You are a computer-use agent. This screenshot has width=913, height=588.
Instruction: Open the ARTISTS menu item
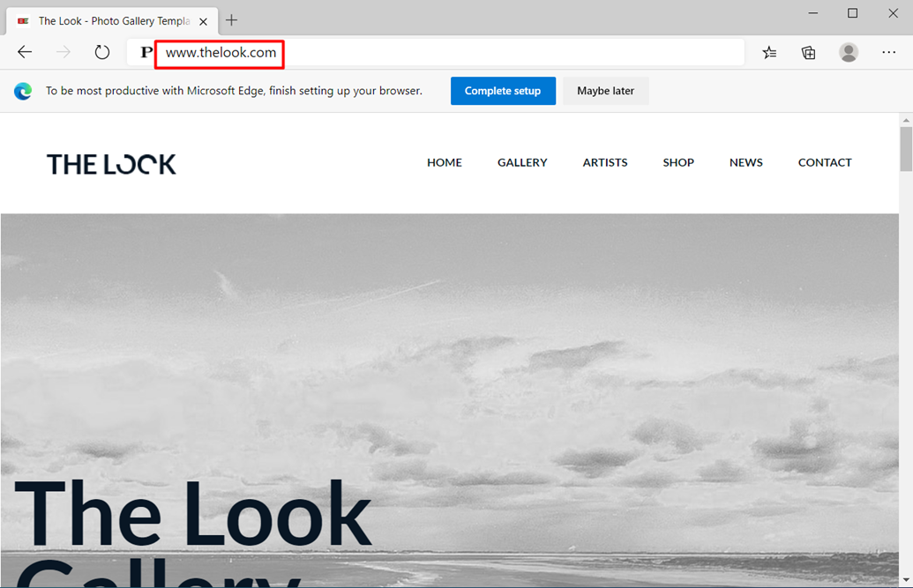coord(605,162)
